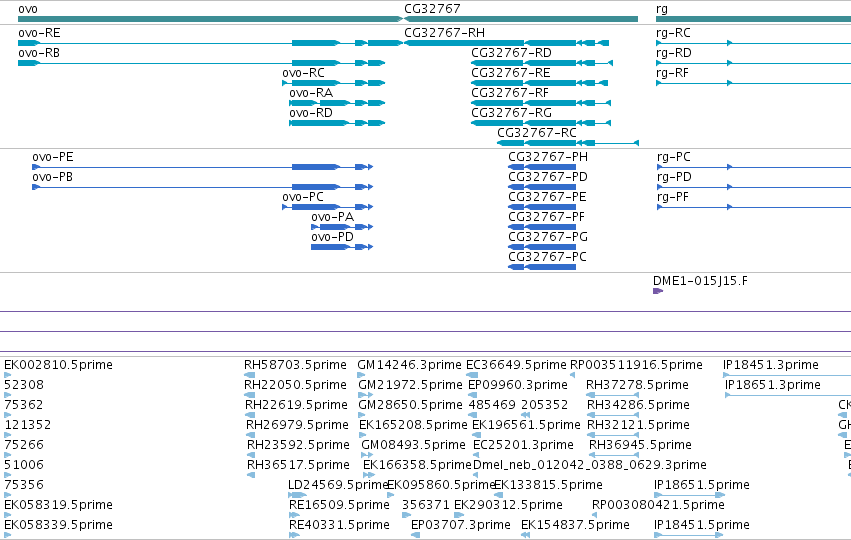The image size is (851, 540).
Task: Select the 52308 EST label
Action: pos(24,385)
